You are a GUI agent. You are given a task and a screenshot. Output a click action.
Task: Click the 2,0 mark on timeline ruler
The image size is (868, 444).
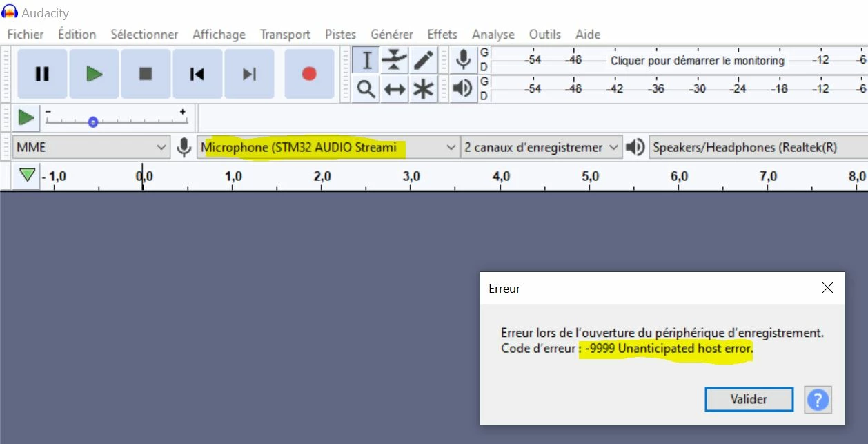[322, 177]
